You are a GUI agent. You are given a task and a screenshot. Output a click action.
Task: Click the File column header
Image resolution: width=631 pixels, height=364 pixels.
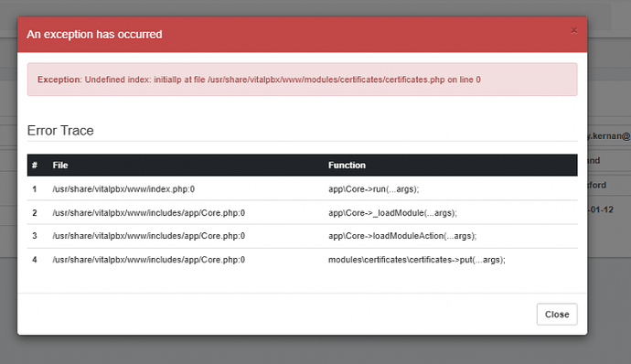(x=60, y=166)
